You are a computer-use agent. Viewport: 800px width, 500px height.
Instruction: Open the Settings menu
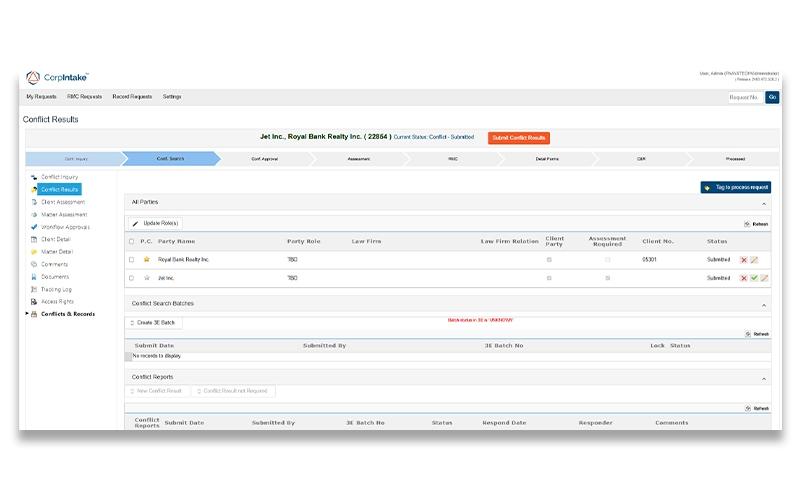coord(172,96)
